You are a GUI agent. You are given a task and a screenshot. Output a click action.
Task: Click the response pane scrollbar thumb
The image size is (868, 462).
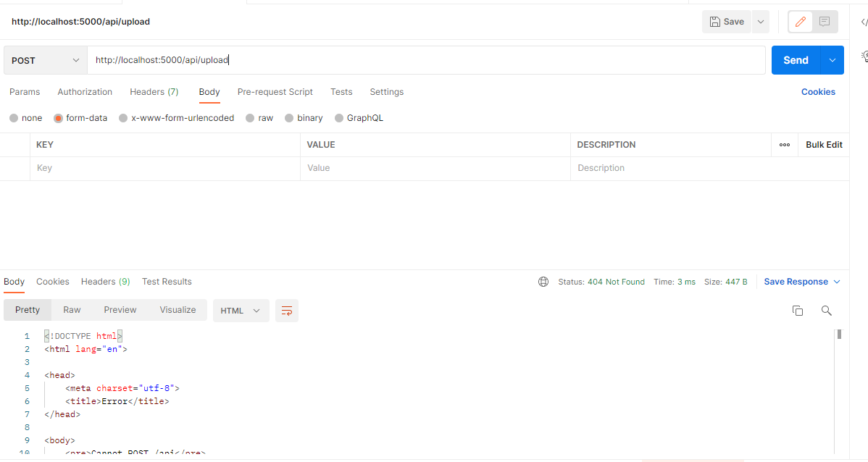839,334
